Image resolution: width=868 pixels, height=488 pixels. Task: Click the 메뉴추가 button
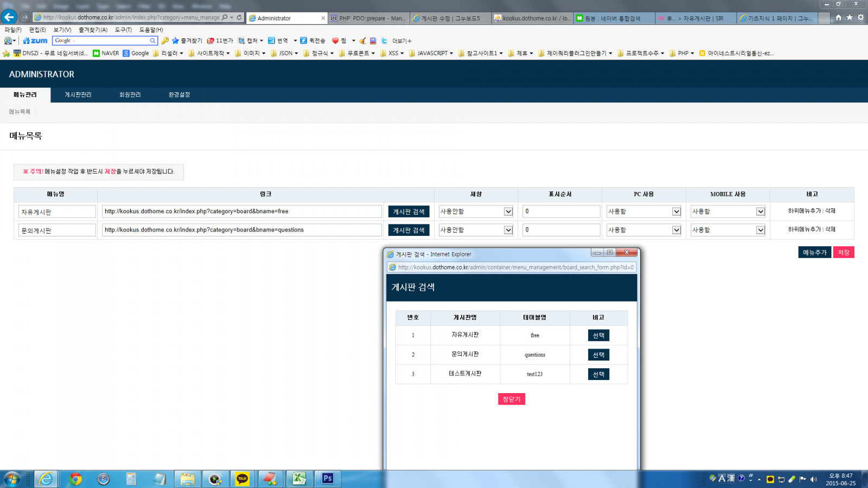tap(814, 253)
